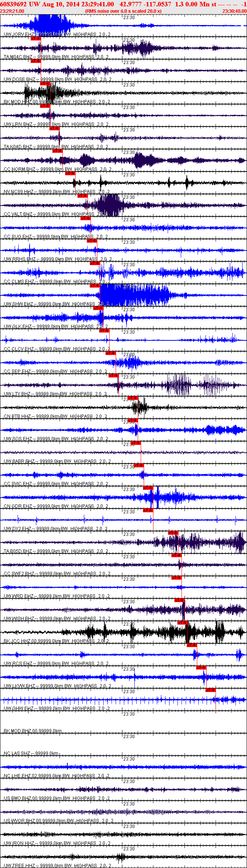Select the 'UW WRD EHZ' station label
This screenshot has height=868, width=247.
(18, 596)
